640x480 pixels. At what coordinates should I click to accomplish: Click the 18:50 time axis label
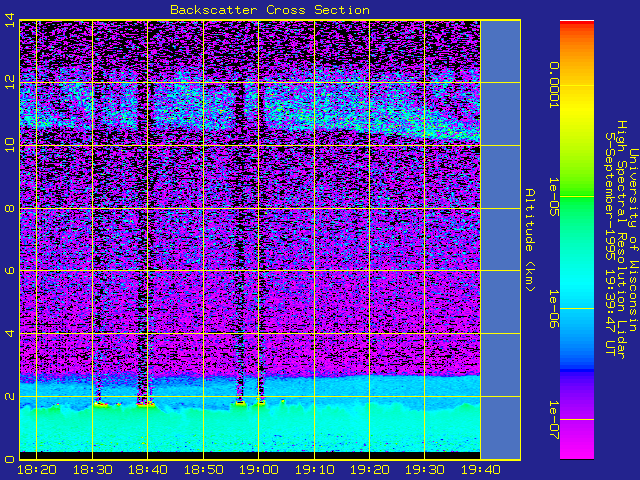[x=203, y=470]
